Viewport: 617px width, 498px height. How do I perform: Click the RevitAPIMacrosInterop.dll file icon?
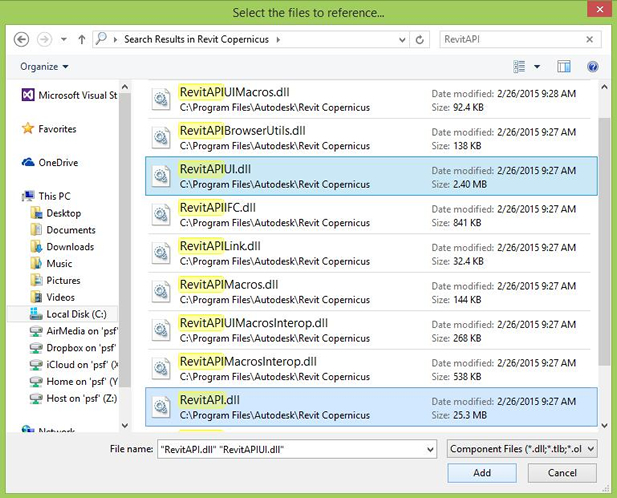161,369
